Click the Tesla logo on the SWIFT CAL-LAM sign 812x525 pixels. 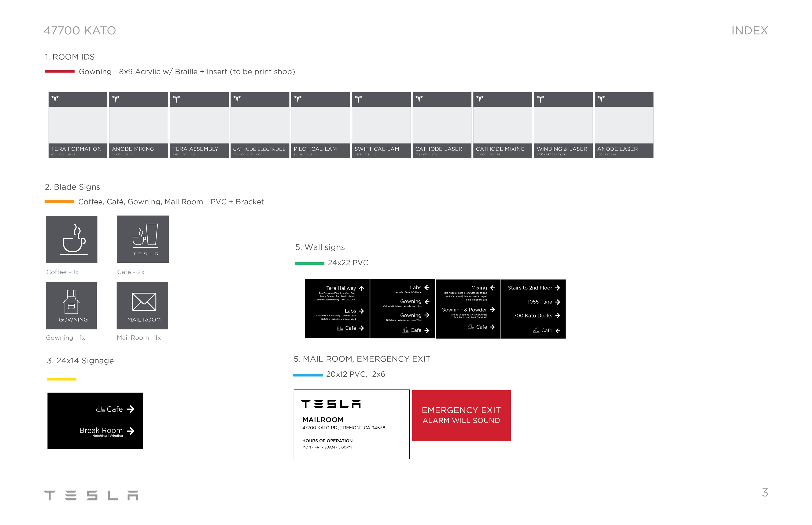point(358,99)
